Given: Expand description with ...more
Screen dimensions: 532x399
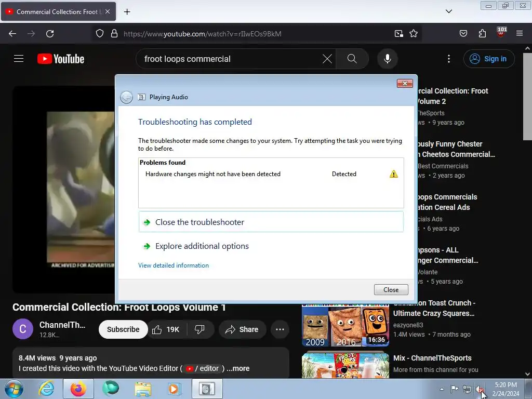Looking at the screenshot, I should pyautogui.click(x=238, y=368).
